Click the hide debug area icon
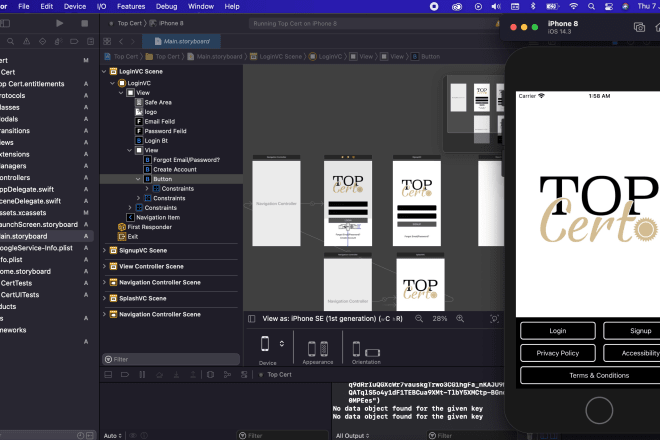The height and width of the screenshot is (440, 660). click(108, 374)
